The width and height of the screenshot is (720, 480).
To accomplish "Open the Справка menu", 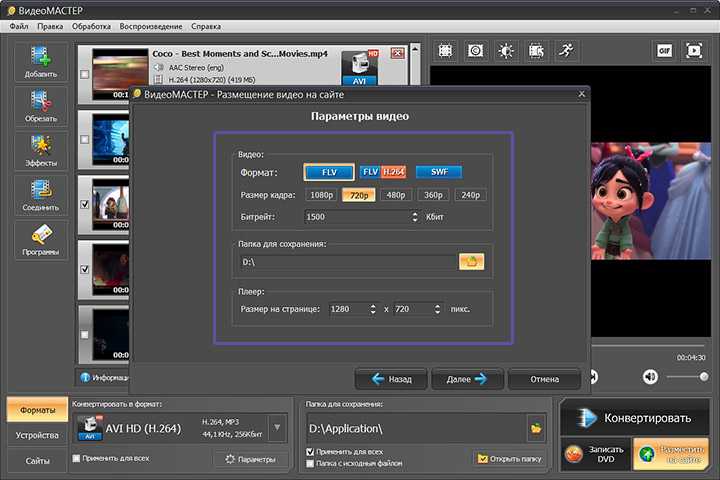I will pos(206,27).
